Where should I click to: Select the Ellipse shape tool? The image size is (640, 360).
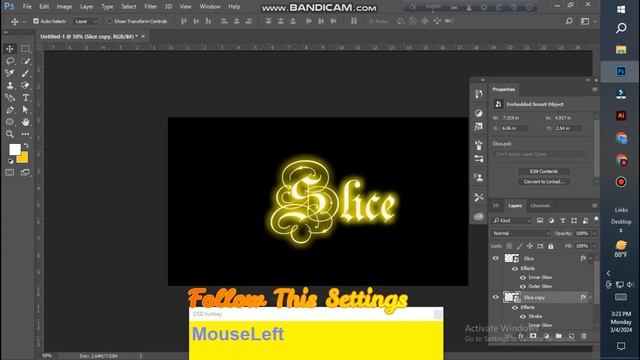10,122
